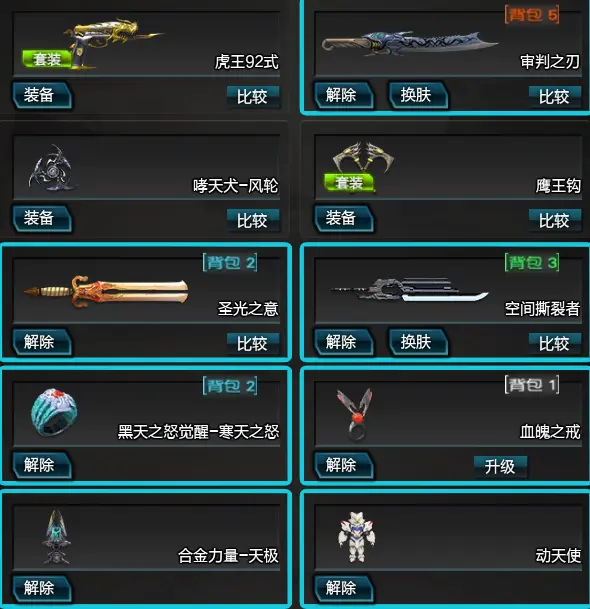Select the 鹰王钩 claw hooks icon
Image resolution: width=590 pixels, height=609 pixels.
[363, 157]
